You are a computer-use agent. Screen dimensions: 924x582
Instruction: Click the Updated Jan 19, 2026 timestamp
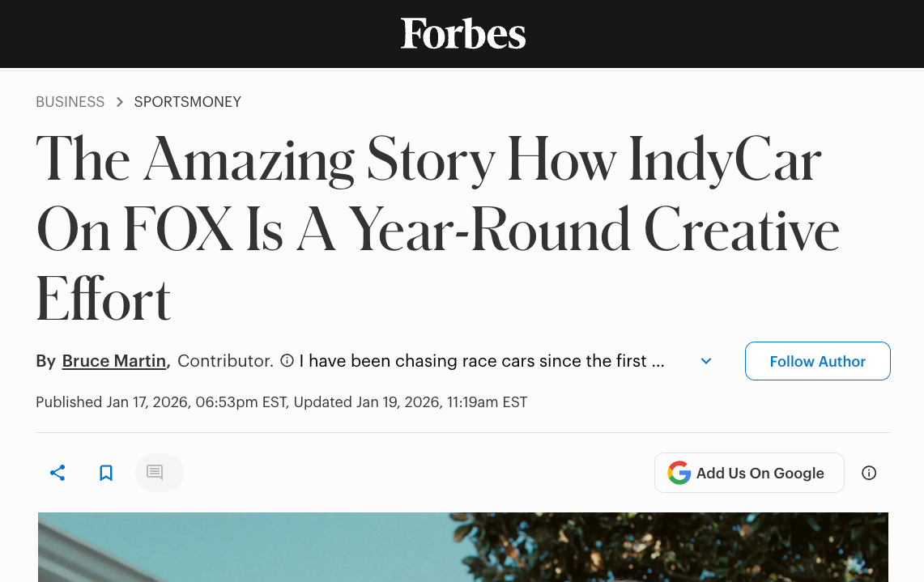coord(410,402)
